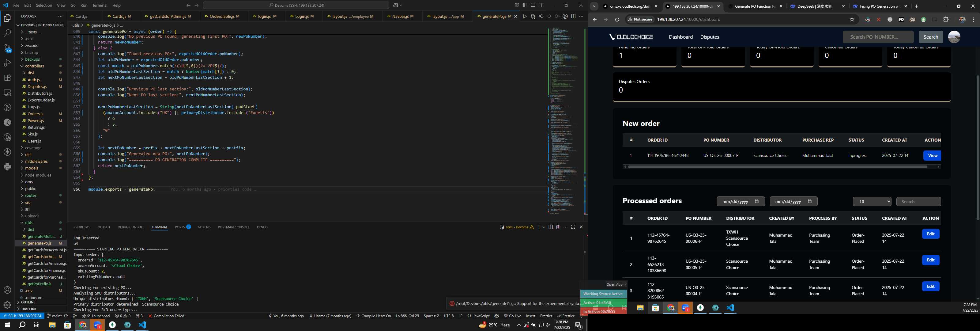Split the editor to the right
The image size is (980, 331).
(573, 16)
